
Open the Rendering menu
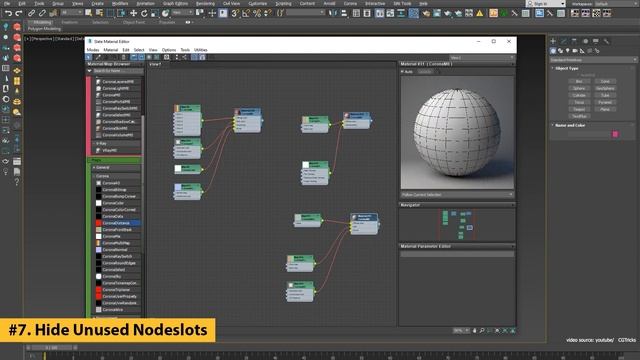pos(205,4)
